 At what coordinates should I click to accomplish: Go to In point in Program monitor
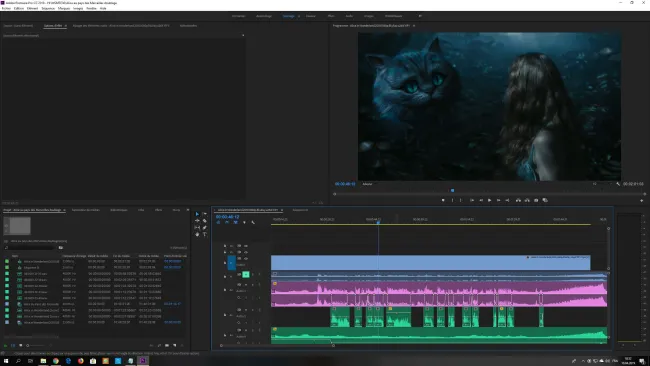click(472, 200)
